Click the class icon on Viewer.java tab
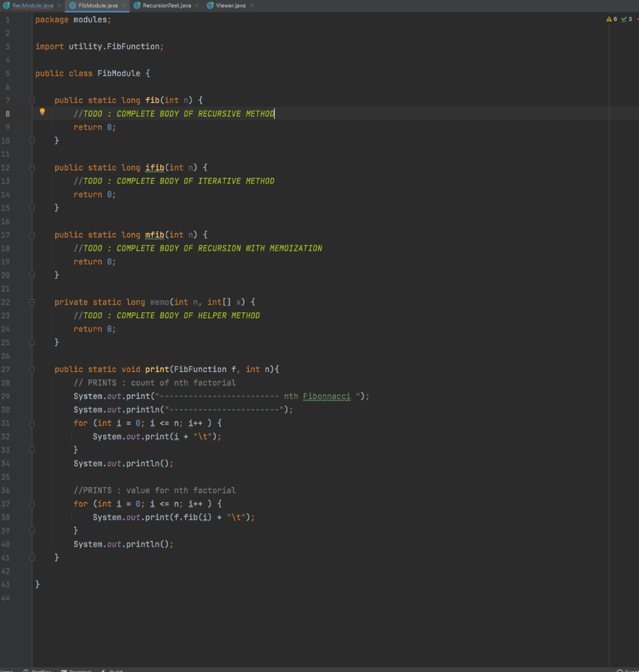This screenshot has width=639, height=672. coord(210,5)
